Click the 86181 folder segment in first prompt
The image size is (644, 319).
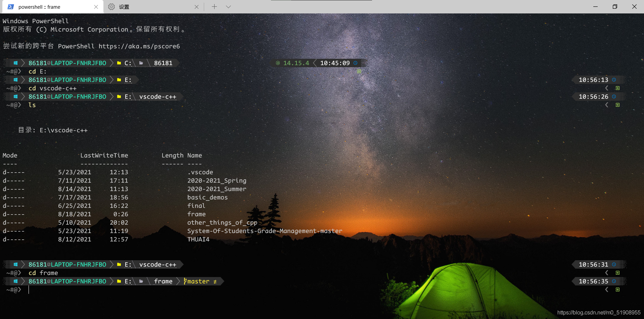(x=163, y=63)
